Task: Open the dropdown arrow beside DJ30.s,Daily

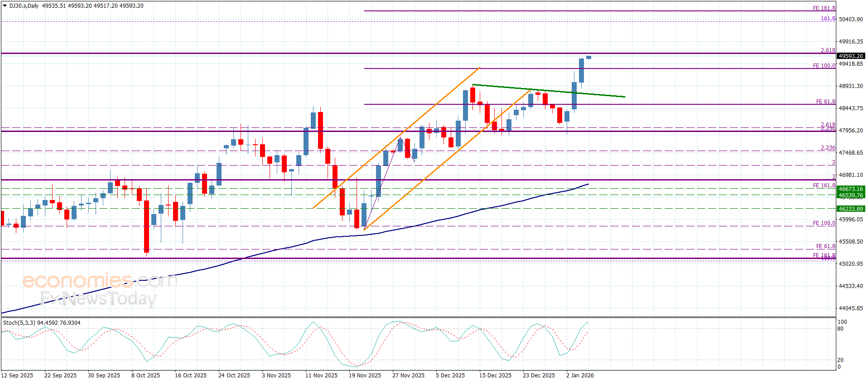Action: 5,6
